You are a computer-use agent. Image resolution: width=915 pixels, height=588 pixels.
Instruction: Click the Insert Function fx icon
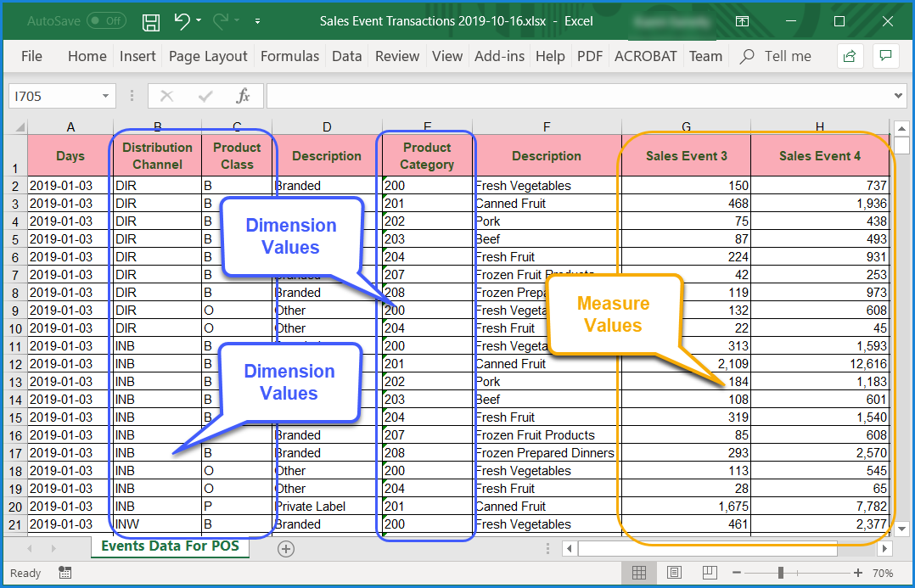click(x=243, y=96)
